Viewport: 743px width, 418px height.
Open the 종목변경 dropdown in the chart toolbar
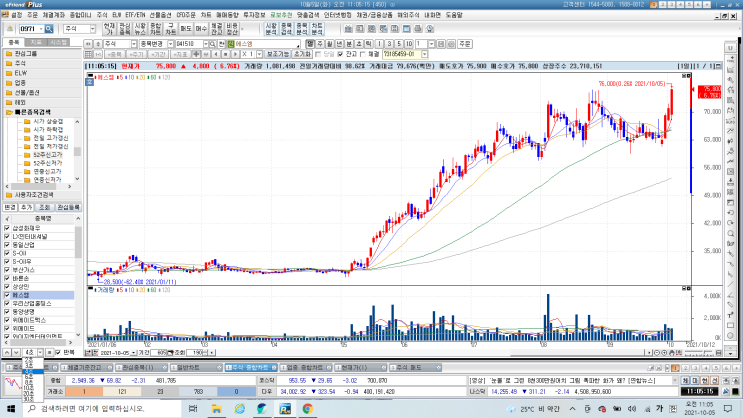[x=171, y=44]
